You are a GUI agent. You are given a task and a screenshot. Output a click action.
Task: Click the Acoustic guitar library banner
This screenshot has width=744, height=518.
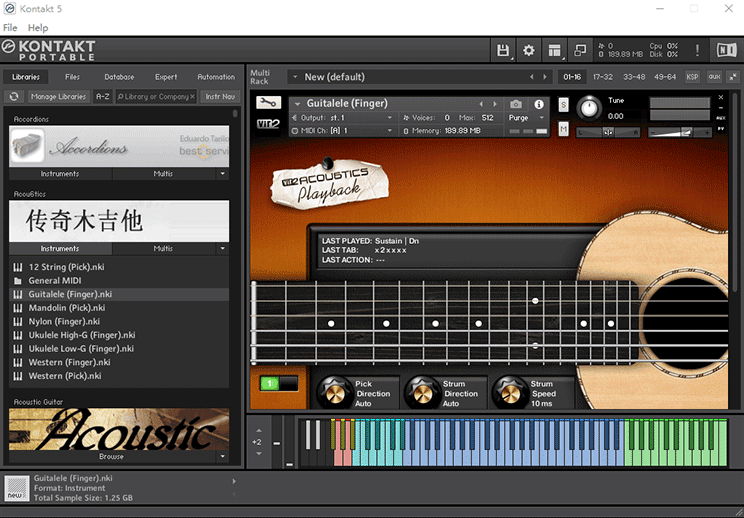(x=119, y=429)
